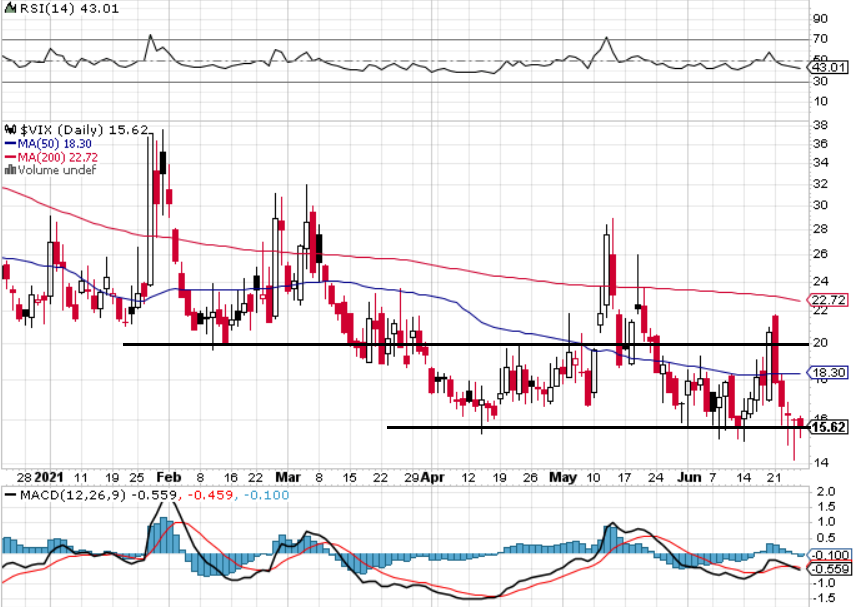Click the blue MA(50) legend line marker
Viewport: 856px width, 607px height.
(x=10, y=144)
